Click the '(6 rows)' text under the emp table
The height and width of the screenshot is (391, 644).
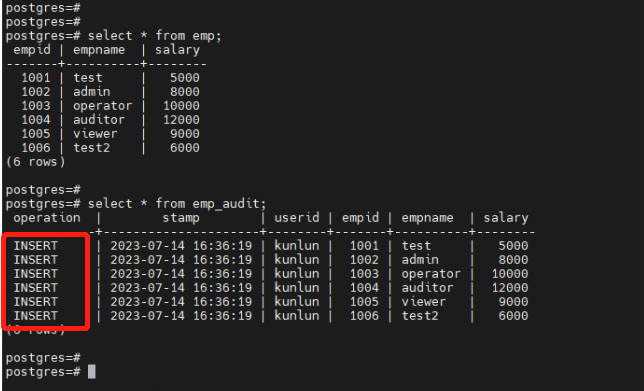[x=35, y=162]
